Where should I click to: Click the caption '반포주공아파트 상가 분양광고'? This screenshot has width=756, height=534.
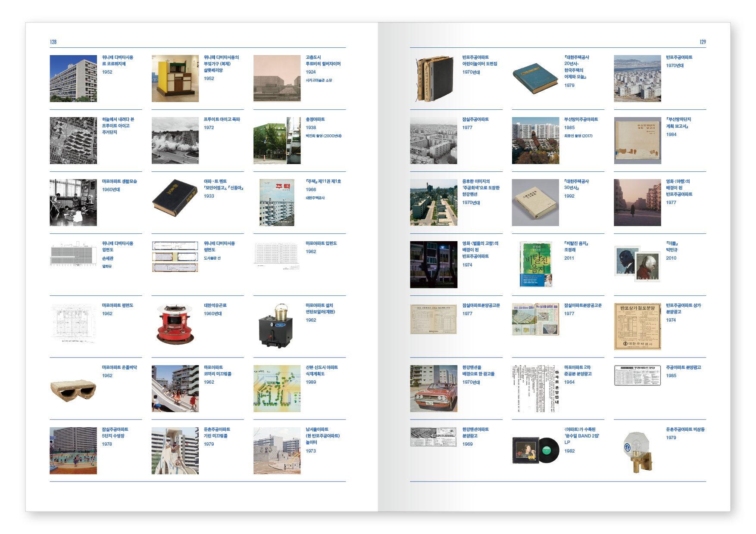click(x=683, y=308)
